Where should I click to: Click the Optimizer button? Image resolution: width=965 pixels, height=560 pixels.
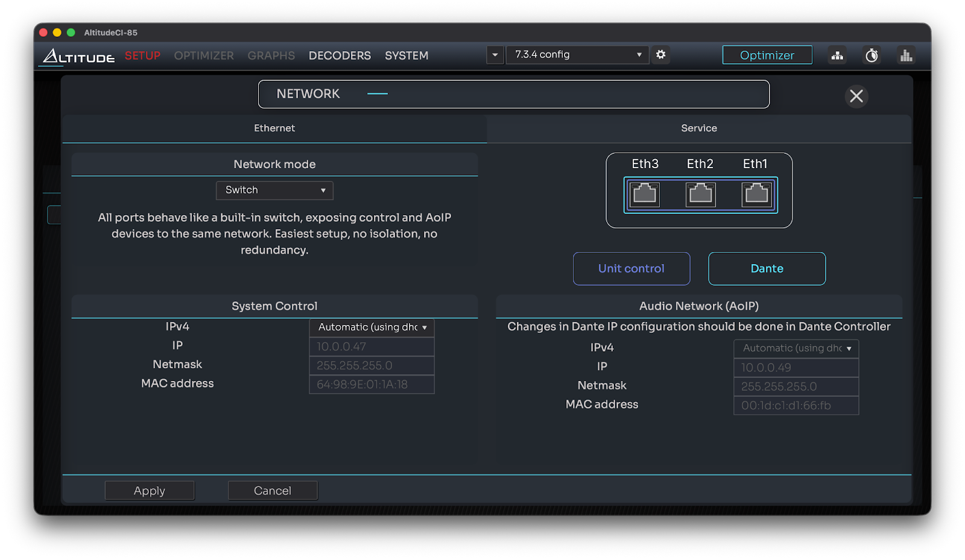767,55
